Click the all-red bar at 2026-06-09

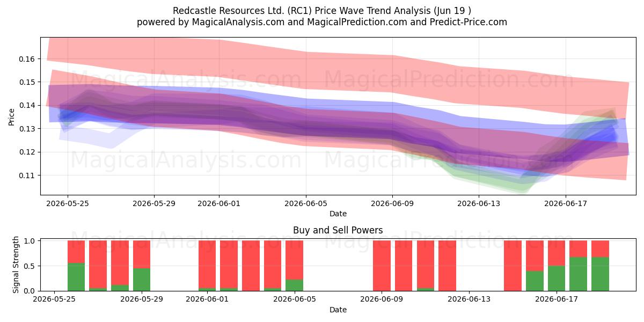pyautogui.click(x=382, y=266)
